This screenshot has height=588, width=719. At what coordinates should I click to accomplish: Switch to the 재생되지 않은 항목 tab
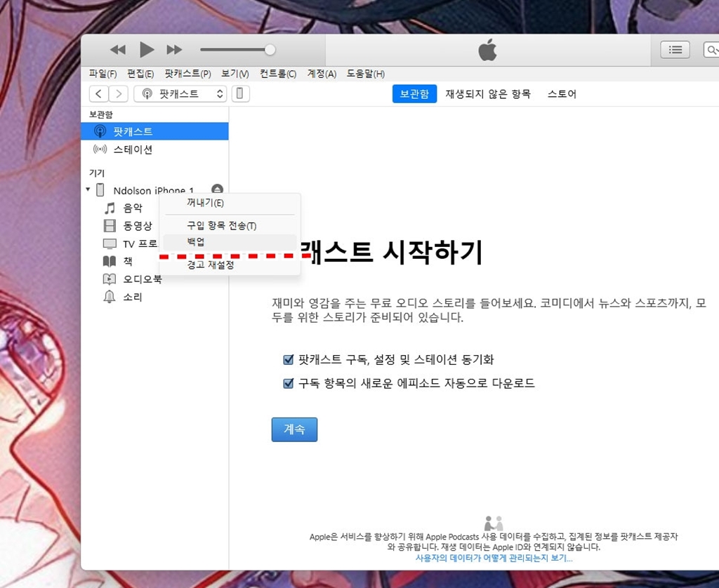click(x=488, y=94)
